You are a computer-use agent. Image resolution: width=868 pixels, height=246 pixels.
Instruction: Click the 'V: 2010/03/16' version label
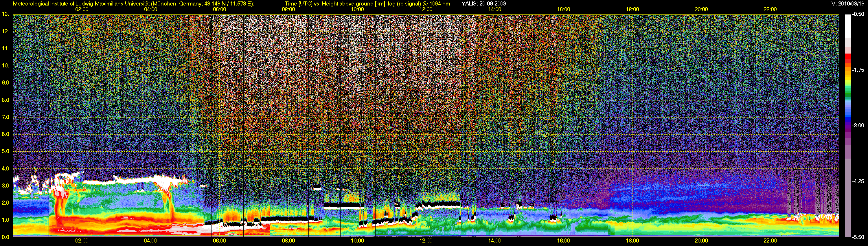(848, 4)
